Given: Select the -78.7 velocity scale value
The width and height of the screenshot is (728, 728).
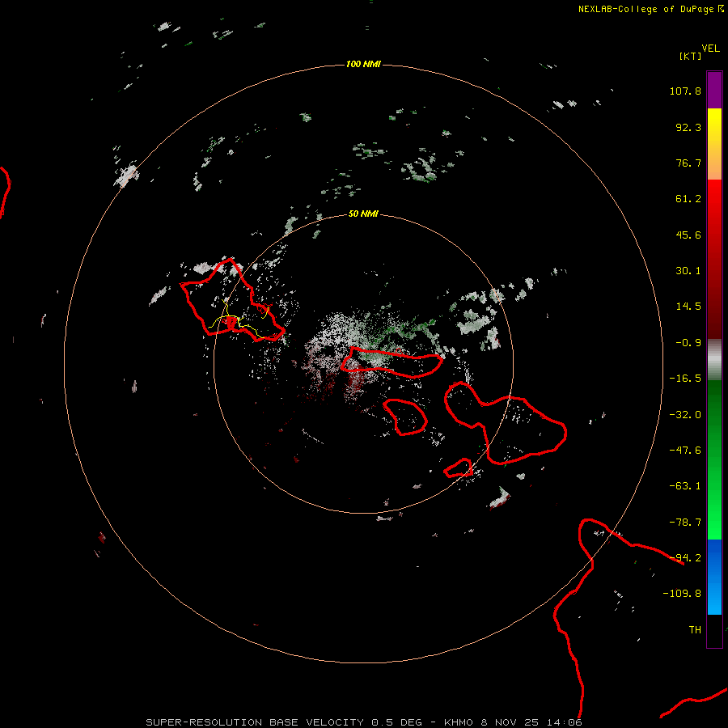Looking at the screenshot, I should tap(685, 523).
